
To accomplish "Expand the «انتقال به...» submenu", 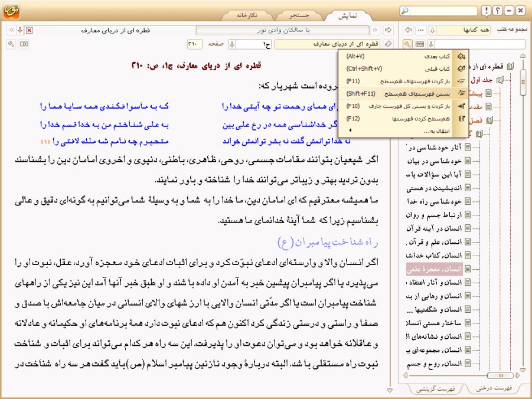I will pyautogui.click(x=403, y=131).
